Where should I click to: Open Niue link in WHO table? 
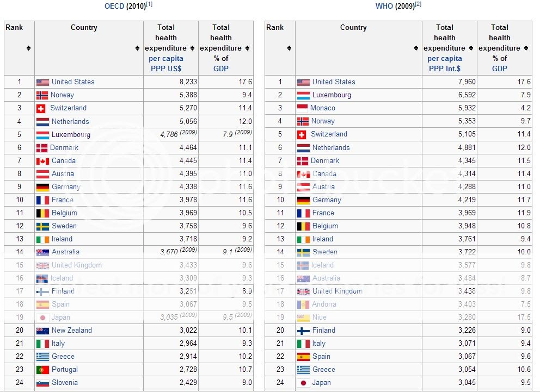(319, 318)
